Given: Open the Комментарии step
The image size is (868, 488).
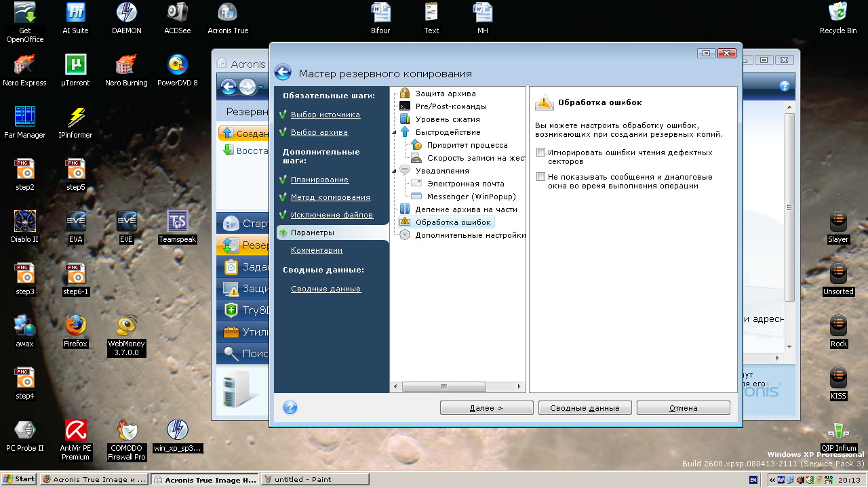Looking at the screenshot, I should 317,250.
